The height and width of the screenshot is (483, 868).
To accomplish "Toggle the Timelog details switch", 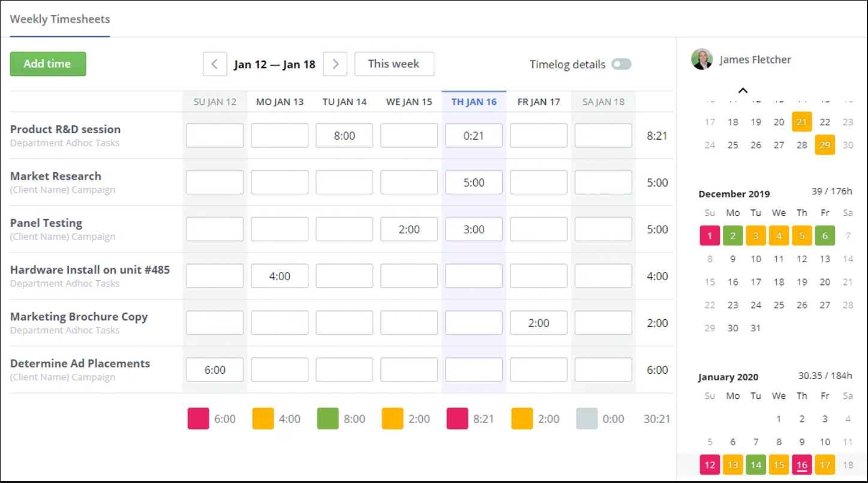I will (x=621, y=64).
